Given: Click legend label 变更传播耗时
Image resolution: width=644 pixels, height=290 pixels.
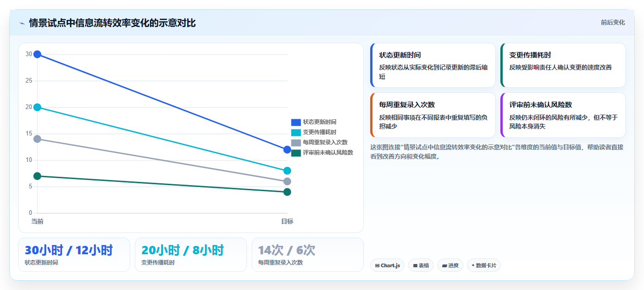Looking at the screenshot, I should pos(320,133).
